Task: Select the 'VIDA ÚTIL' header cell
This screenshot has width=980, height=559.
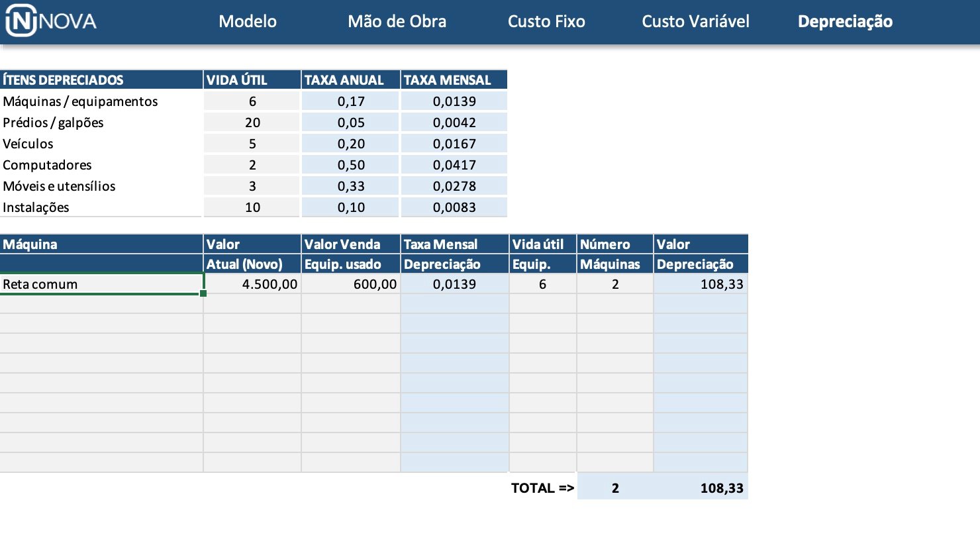Action: (252, 79)
